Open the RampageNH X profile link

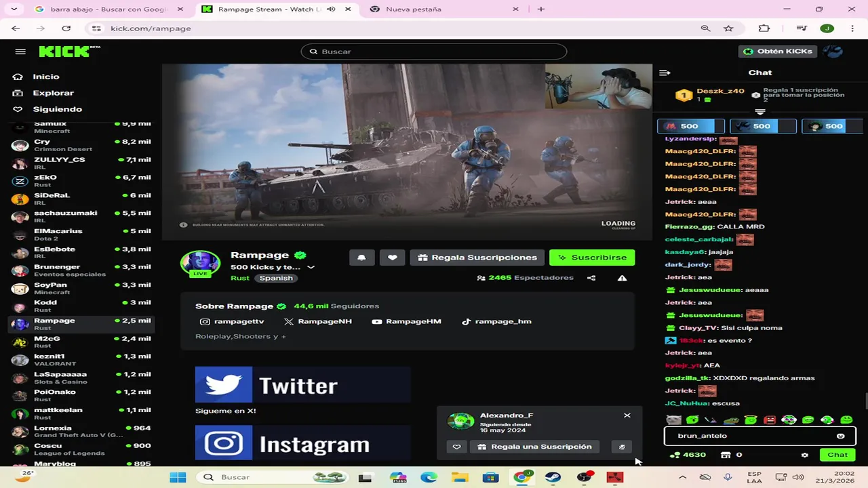click(318, 321)
